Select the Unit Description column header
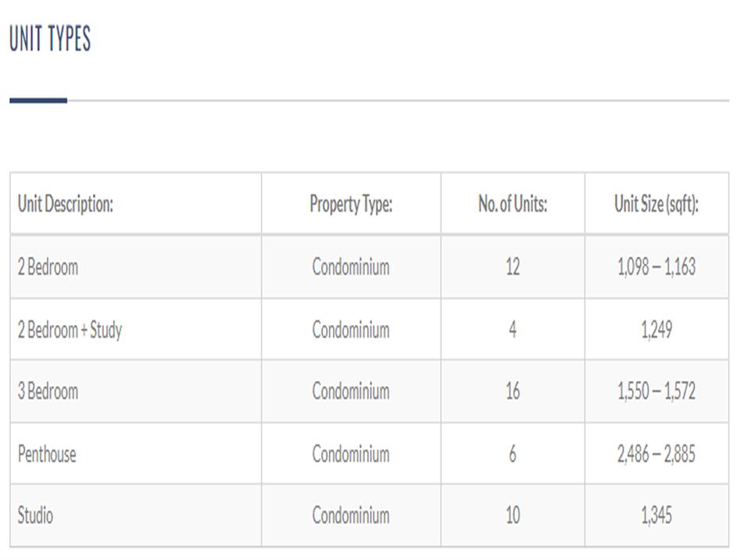Screen dimensions: 737x560 (66, 205)
